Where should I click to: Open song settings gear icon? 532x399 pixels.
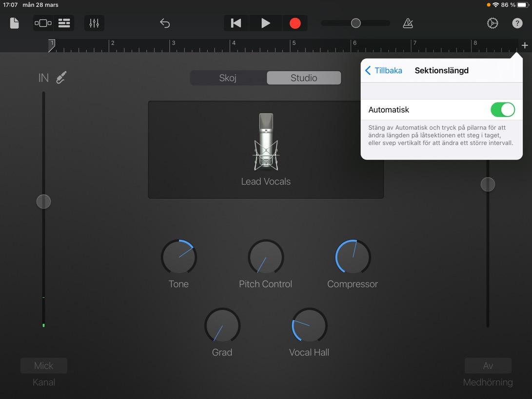(x=493, y=23)
